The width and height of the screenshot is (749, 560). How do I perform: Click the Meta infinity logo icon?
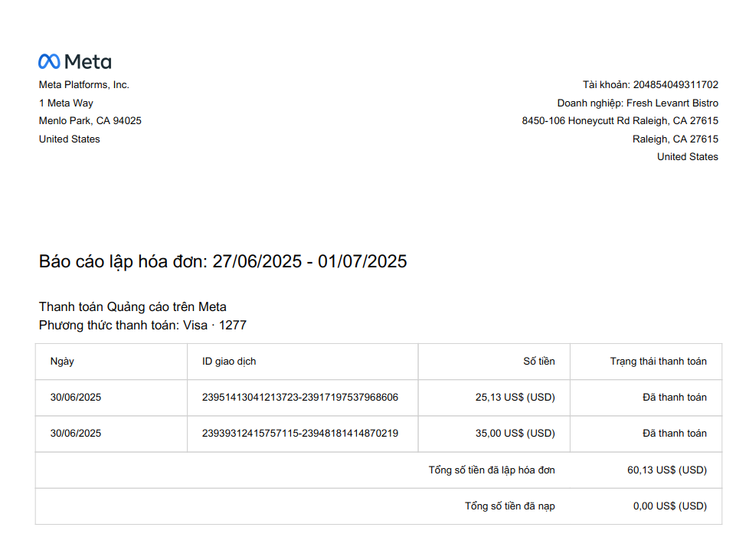pyautogui.click(x=49, y=61)
